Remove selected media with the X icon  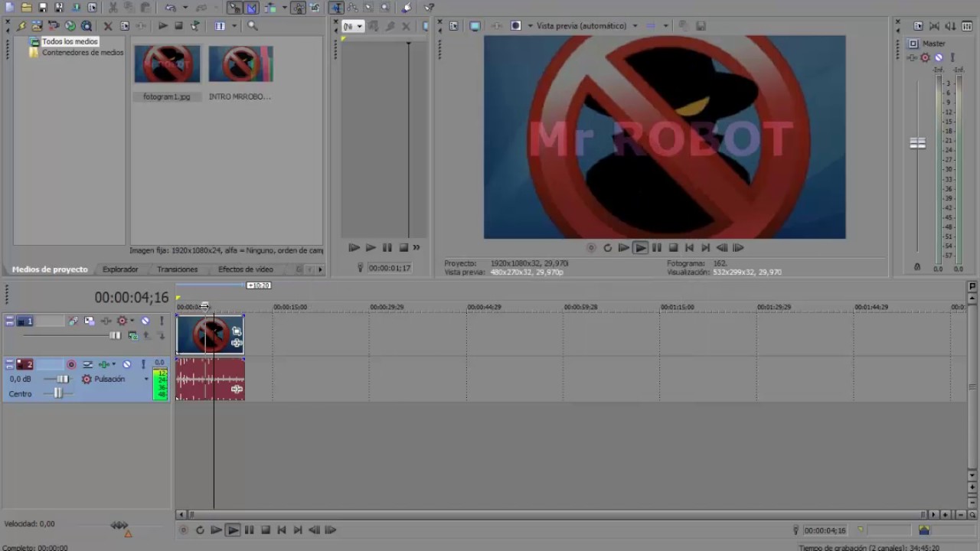108,26
